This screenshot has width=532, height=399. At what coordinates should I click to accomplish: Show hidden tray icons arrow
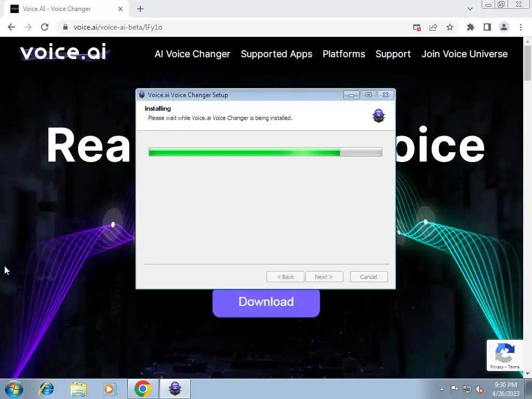(442, 390)
